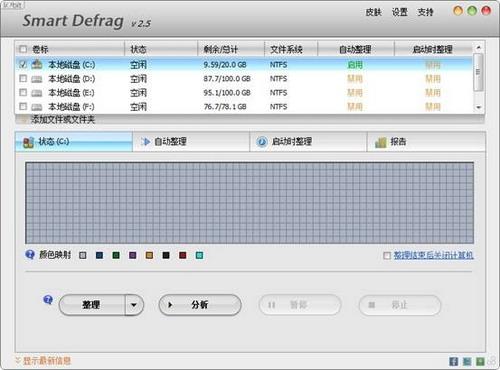Click the black color map swatch
The height and width of the screenshot is (370, 500).
point(166,255)
